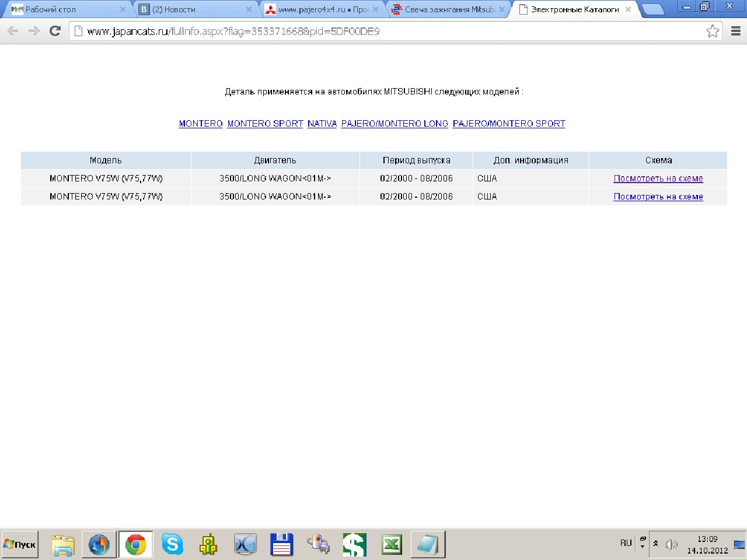Bookmark this page with the star icon
Image resolution: width=747 pixels, height=560 pixels.
pos(713,32)
